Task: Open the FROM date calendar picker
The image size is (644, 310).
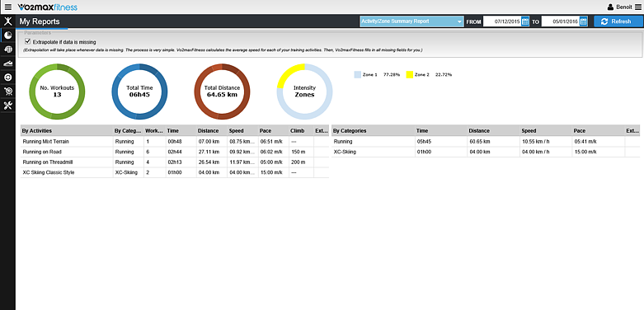Action: click(x=525, y=21)
